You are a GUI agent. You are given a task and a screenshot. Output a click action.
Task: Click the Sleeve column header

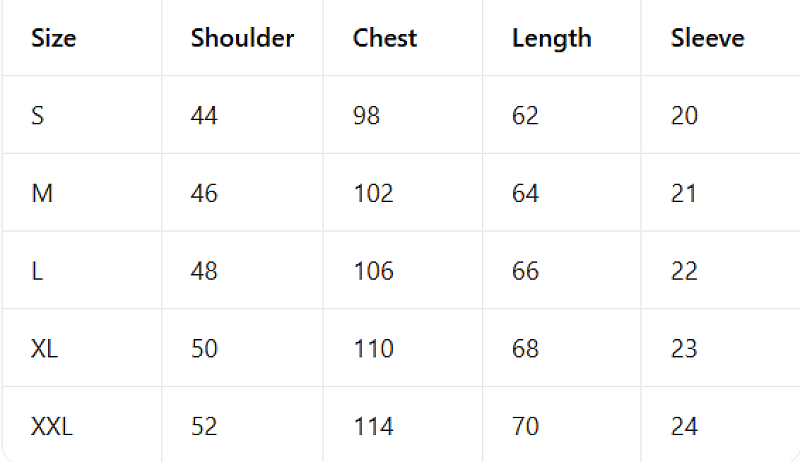(707, 38)
